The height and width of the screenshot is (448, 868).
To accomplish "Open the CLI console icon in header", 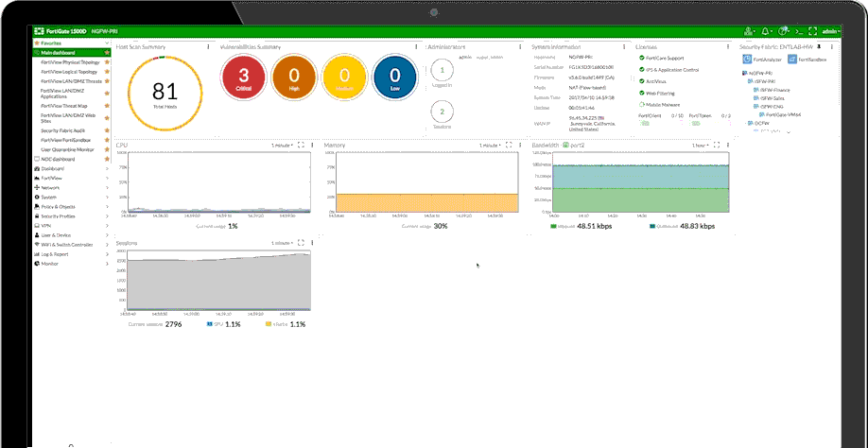I will (x=799, y=31).
